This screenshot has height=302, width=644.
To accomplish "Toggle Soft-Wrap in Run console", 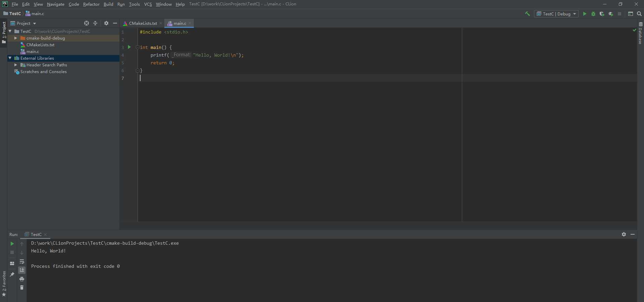I will pos(22,261).
